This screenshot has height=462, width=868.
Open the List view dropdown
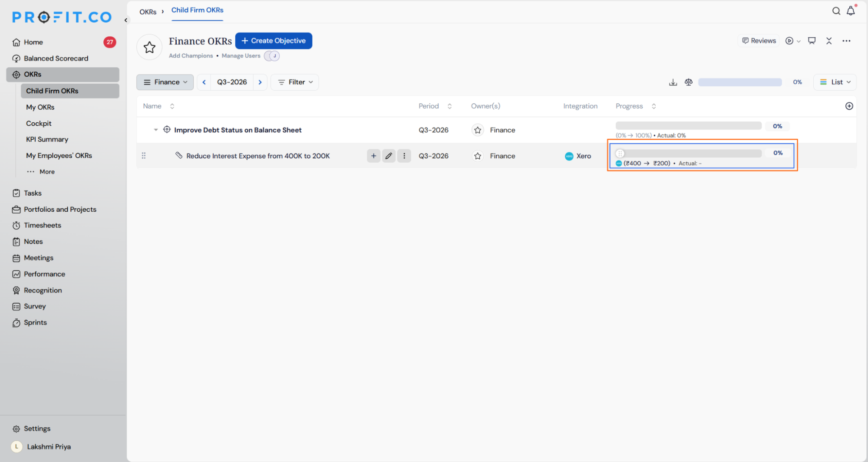pyautogui.click(x=835, y=82)
